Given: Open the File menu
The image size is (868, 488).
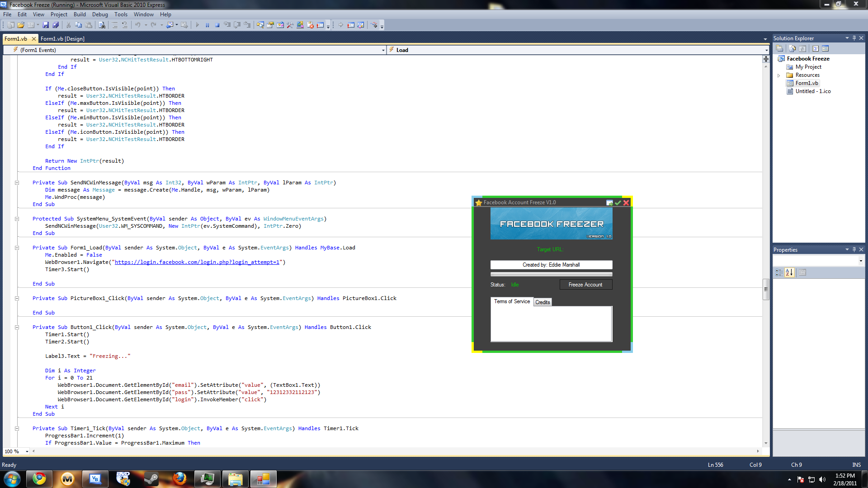Looking at the screenshot, I should [x=7, y=14].
